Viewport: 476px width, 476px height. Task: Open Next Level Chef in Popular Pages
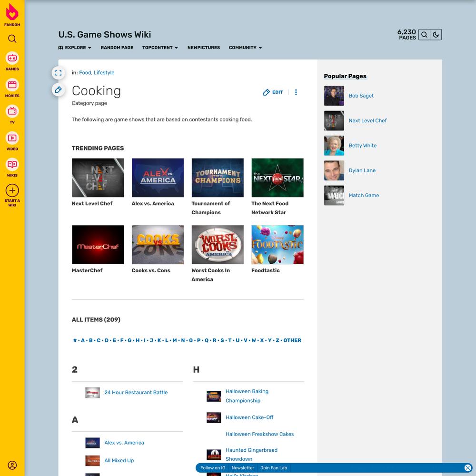click(x=367, y=120)
